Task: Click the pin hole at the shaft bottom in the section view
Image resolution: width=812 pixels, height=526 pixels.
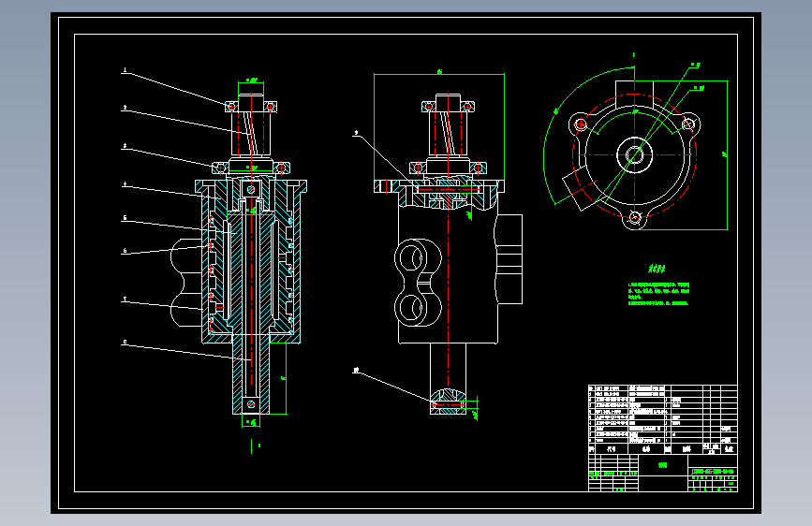Action: [251, 404]
